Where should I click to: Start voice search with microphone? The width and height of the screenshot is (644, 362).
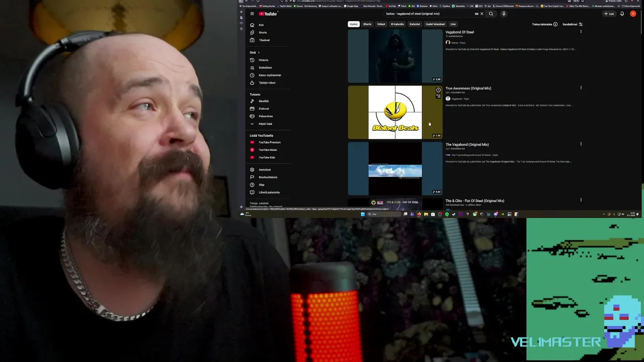(504, 14)
